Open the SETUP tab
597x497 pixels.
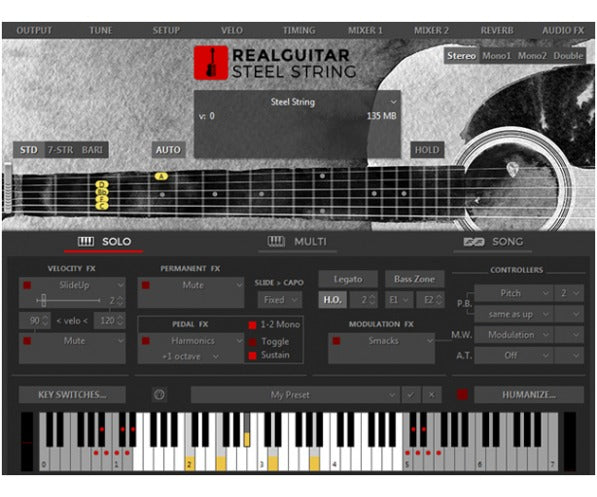pos(166,30)
